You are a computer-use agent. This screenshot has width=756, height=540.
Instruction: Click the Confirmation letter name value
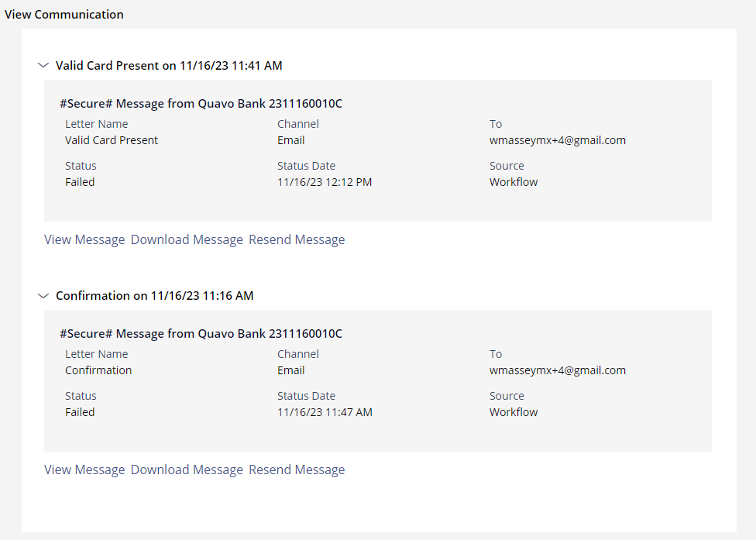pos(98,370)
